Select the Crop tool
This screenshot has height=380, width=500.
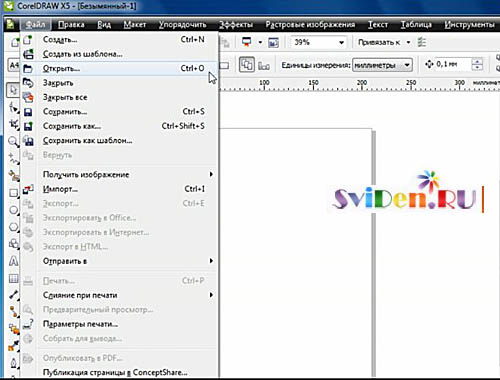pos(13,124)
